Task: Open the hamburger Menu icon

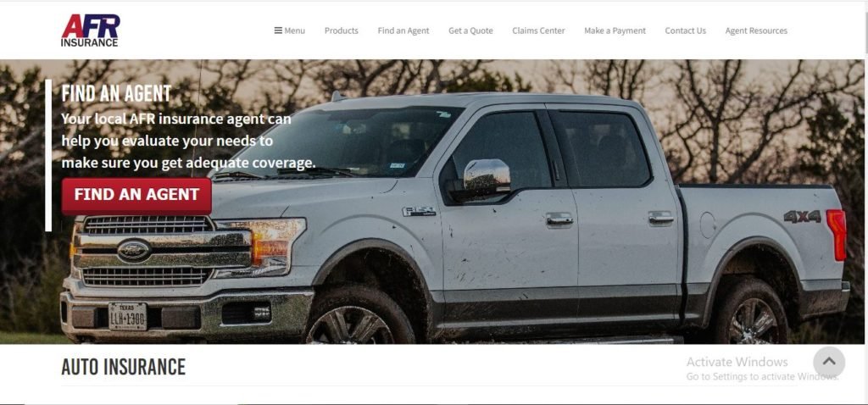Action: pyautogui.click(x=278, y=31)
